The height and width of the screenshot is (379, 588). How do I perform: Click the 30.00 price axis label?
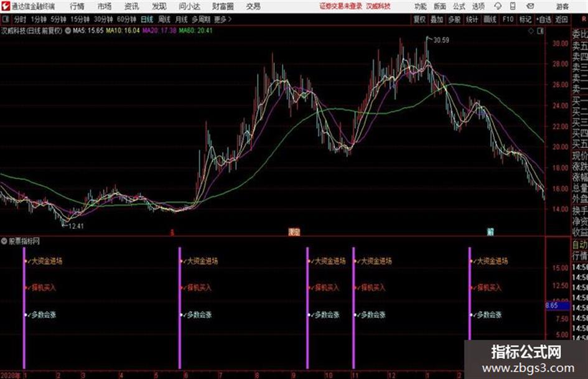pos(560,44)
